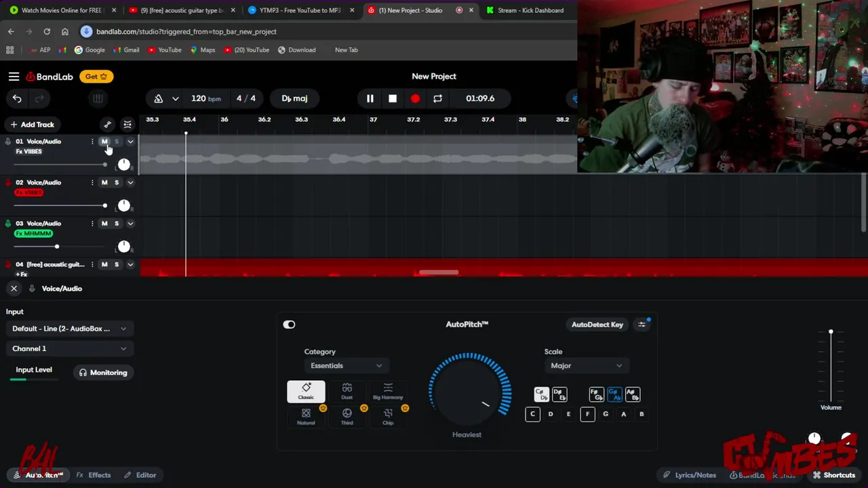
Task: Mute track 03 with M button
Action: click(x=104, y=224)
